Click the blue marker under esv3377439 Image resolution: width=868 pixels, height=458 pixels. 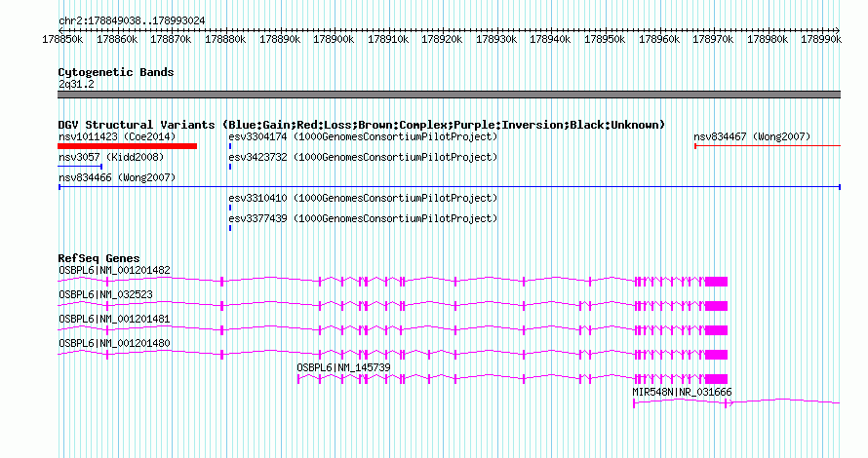point(230,228)
